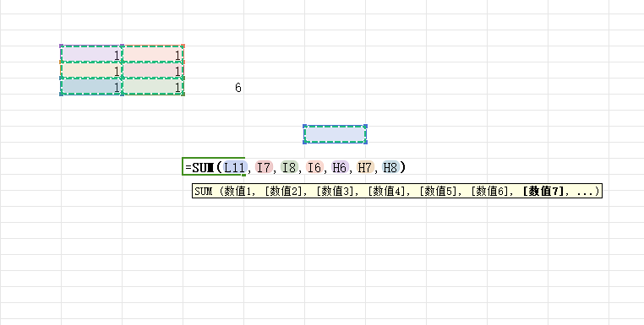The image size is (644, 325).
Task: Click the H7 reference in the formula
Action: [x=365, y=167]
